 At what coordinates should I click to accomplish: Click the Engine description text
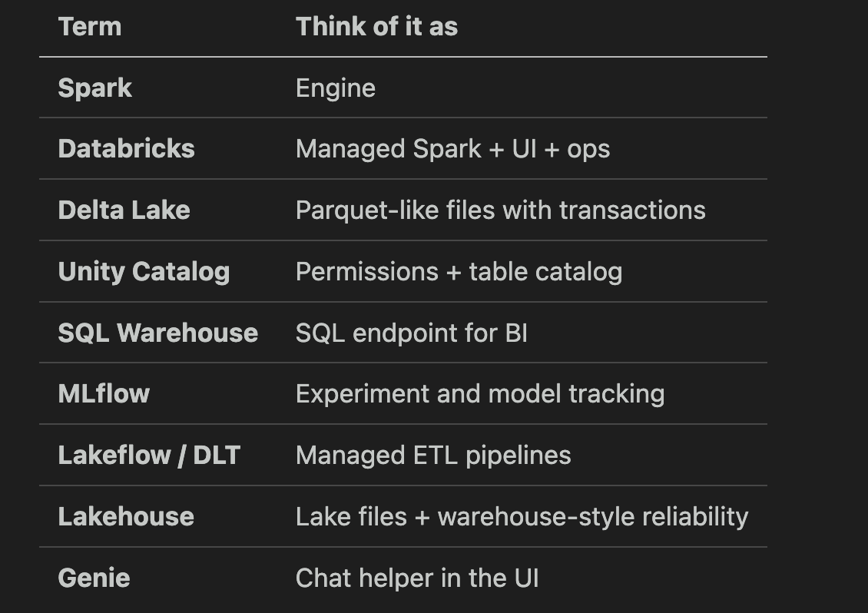pyautogui.click(x=336, y=88)
